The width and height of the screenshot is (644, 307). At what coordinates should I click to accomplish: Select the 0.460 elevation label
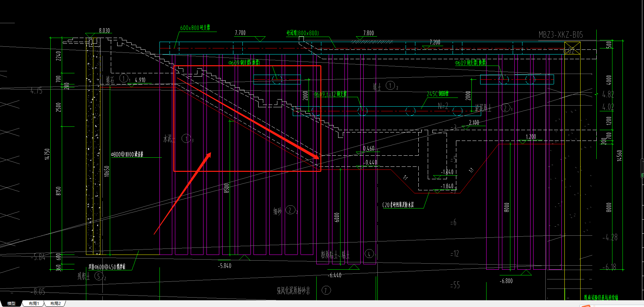(369, 148)
